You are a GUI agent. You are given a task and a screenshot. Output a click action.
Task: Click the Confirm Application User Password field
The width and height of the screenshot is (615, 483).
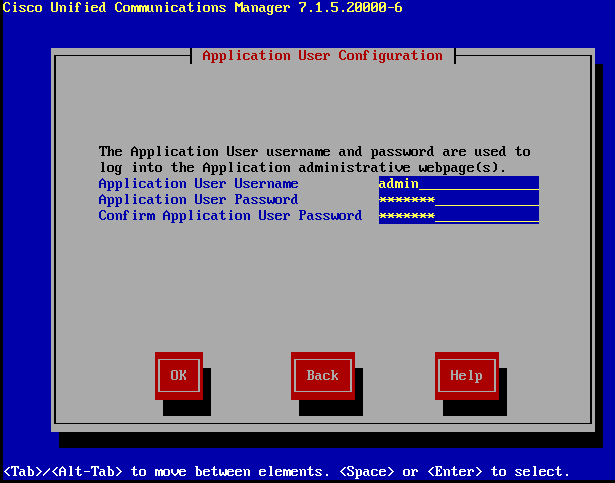tap(459, 216)
